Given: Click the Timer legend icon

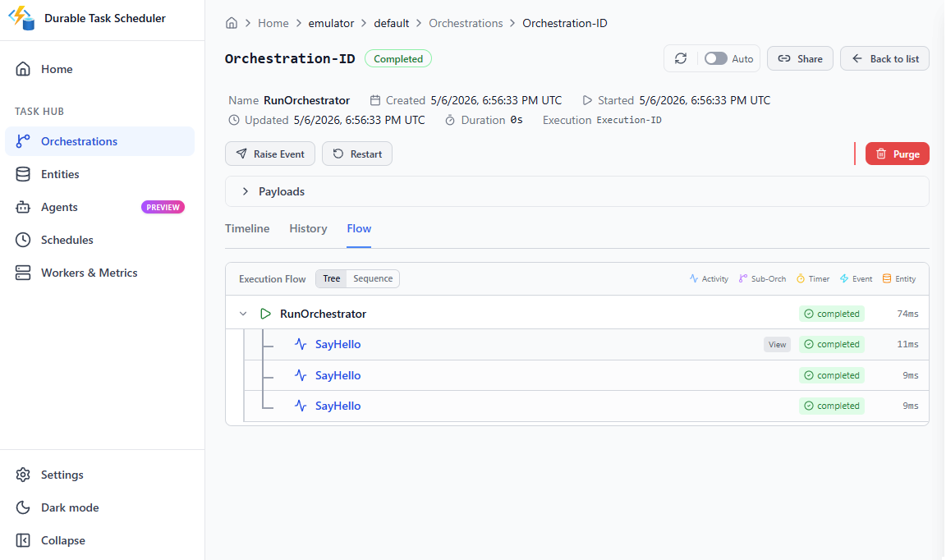Looking at the screenshot, I should (801, 279).
